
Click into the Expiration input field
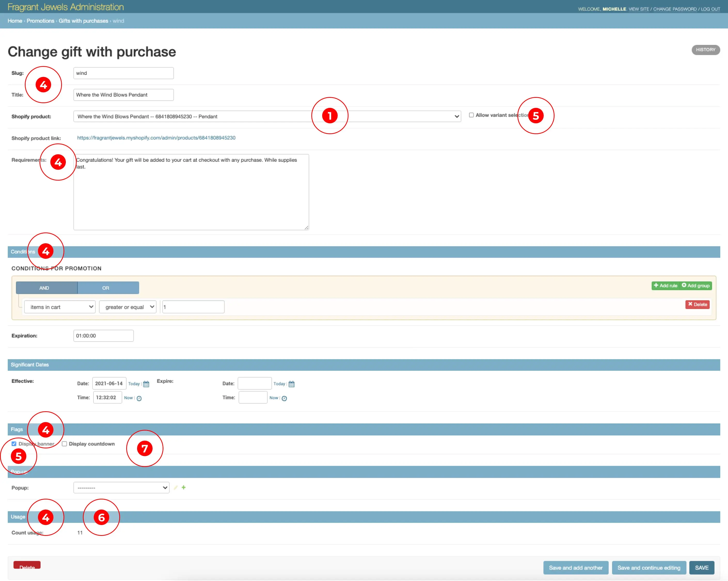(103, 335)
